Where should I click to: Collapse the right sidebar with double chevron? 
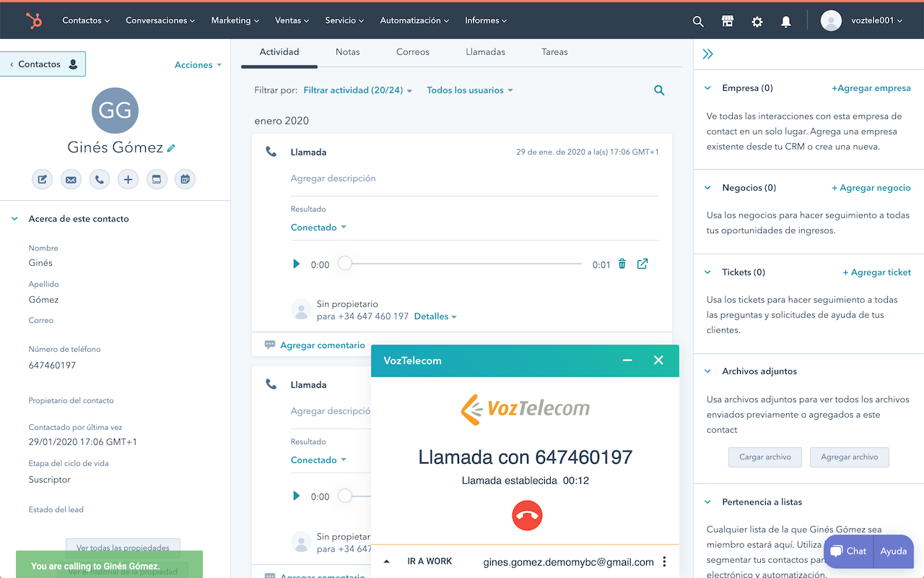(707, 54)
